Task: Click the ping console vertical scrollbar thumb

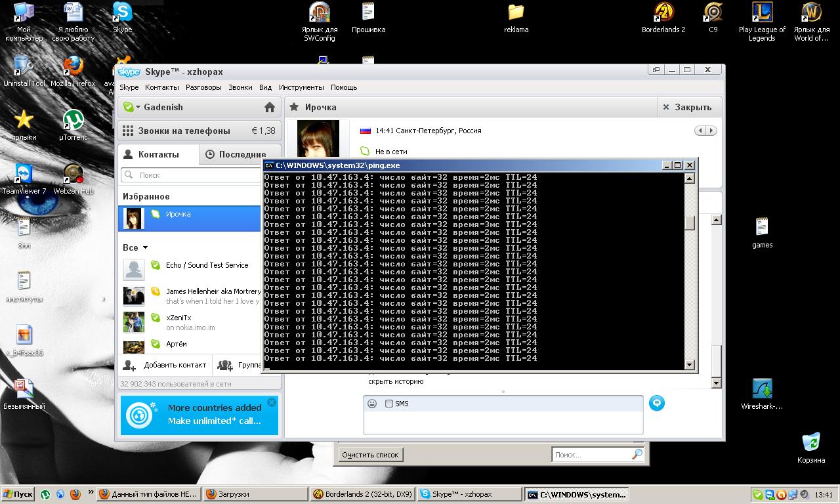Action: [689, 223]
